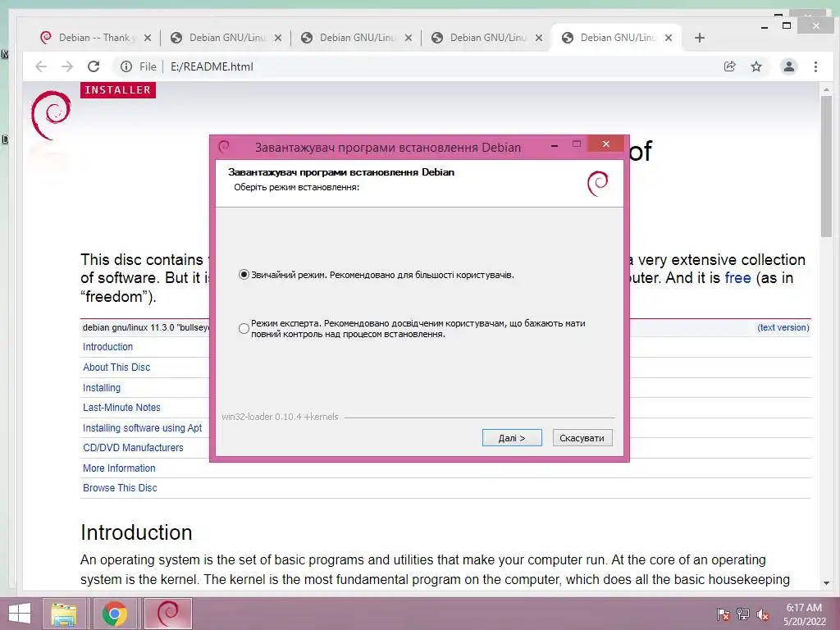The width and height of the screenshot is (840, 630).
Task: Close the second Debian GNU/Linux tab
Action: (x=278, y=38)
